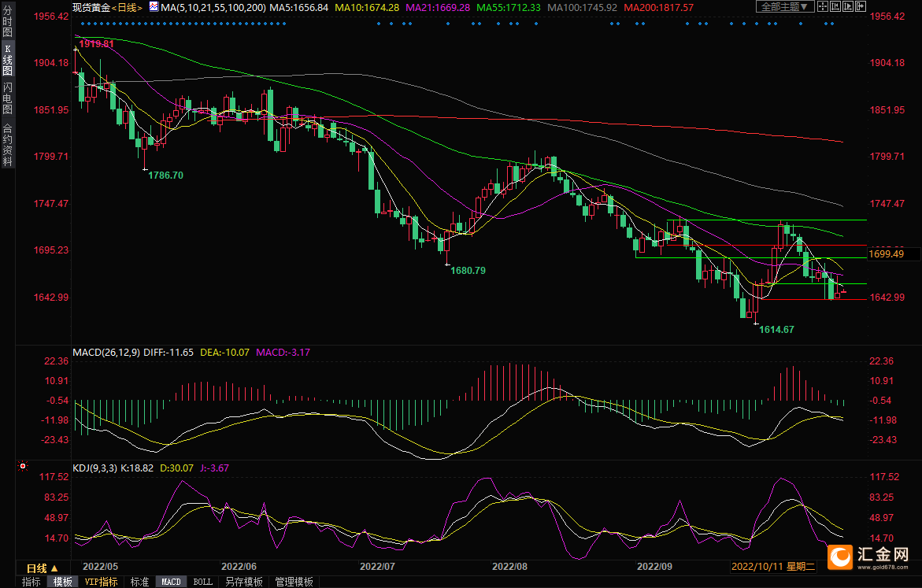Click the 另存模板 button
This screenshot has height=588, width=922.
tap(243, 582)
